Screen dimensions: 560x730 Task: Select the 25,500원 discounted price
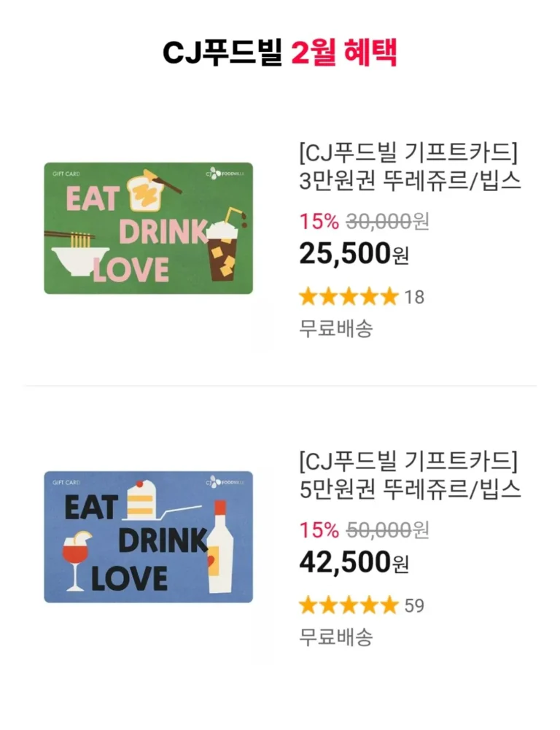[x=354, y=254]
